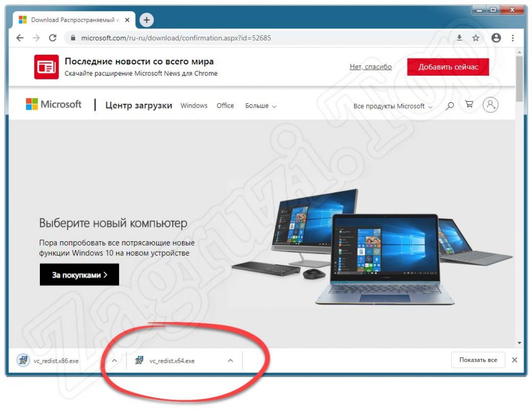Click the Нет, спасибо link

click(370, 67)
